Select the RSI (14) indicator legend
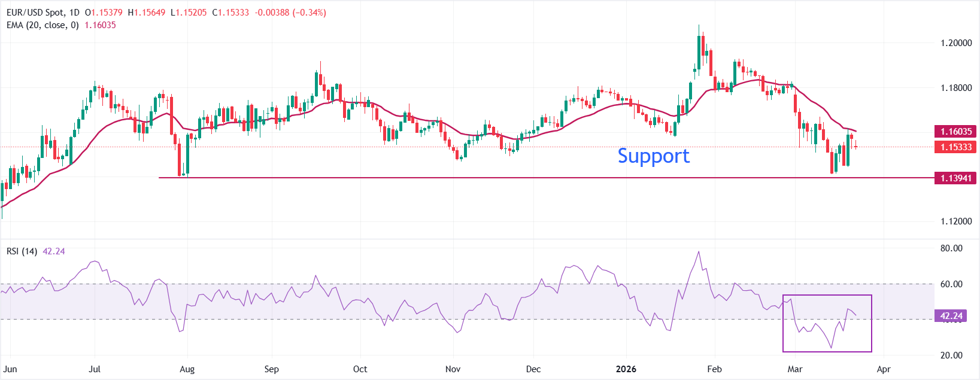Screen dimensions: 980x380 22,251
